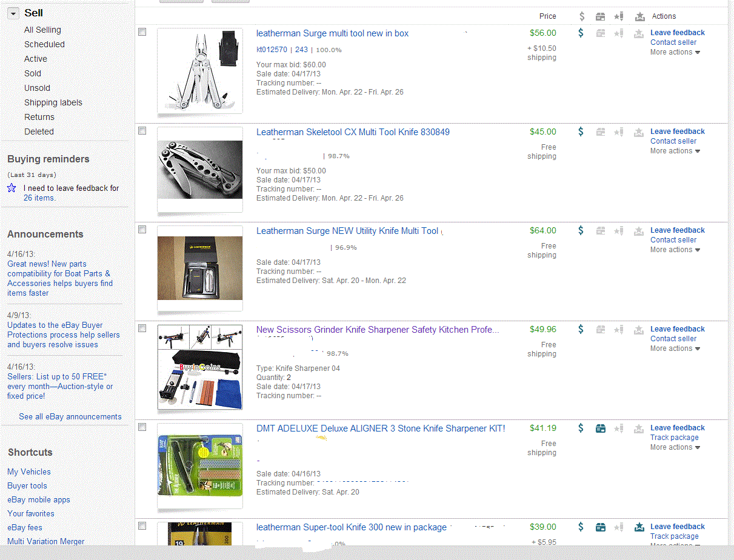This screenshot has width=734, height=560.
Task: Click the shipped icon for the $56.00 Leatherman Surge
Action: (600, 33)
